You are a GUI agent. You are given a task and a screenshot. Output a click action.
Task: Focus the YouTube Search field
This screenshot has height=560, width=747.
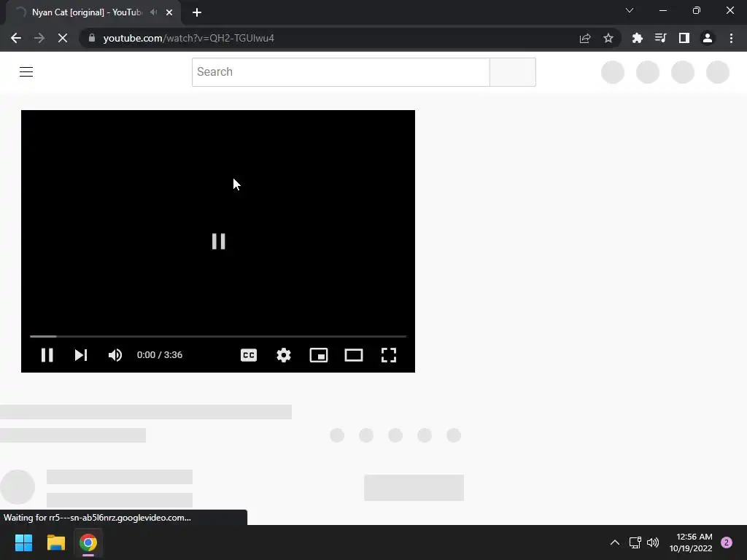click(x=341, y=72)
